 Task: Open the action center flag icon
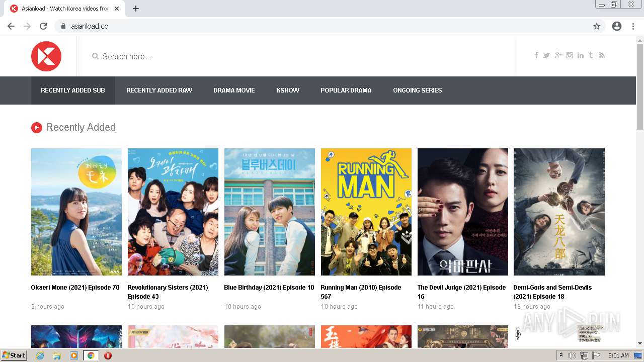point(596,355)
